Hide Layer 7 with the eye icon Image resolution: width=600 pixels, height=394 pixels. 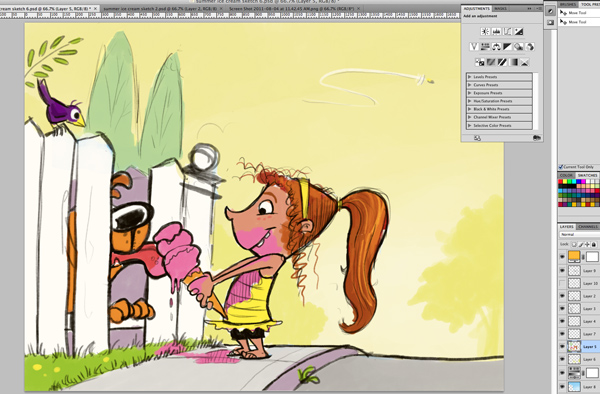point(562,334)
